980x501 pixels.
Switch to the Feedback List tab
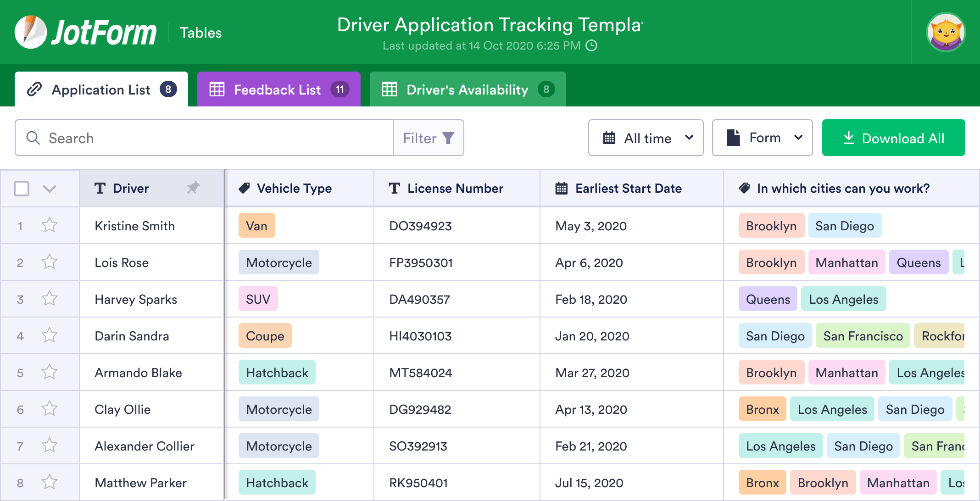[x=278, y=89]
